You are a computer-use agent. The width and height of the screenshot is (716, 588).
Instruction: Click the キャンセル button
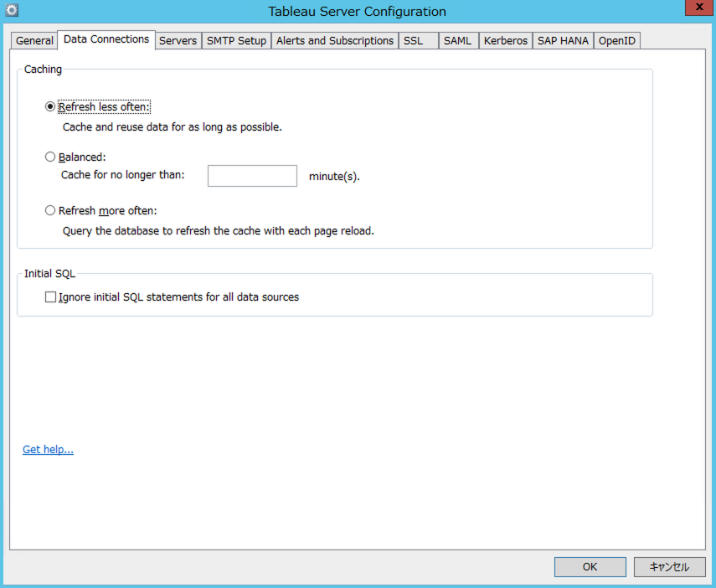pyautogui.click(x=669, y=567)
